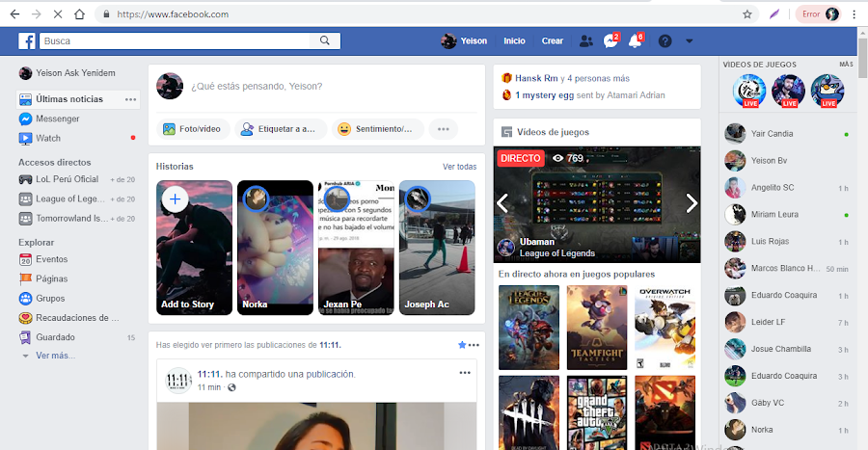
Task: Open the Chrome three-dot menu
Action: point(854,14)
